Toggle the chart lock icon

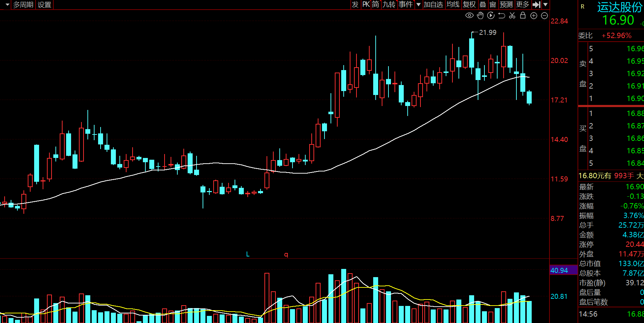click(523, 15)
